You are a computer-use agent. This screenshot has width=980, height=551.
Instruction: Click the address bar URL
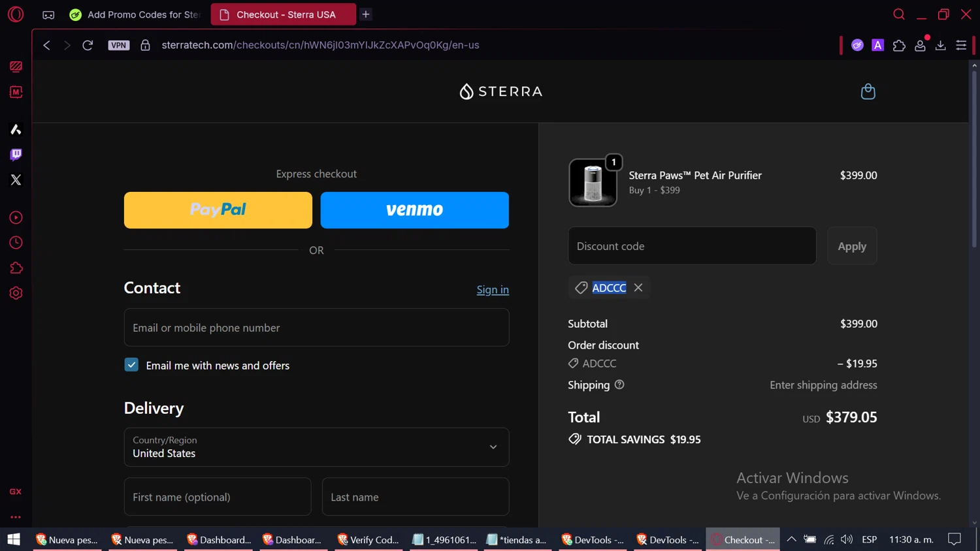320,45
